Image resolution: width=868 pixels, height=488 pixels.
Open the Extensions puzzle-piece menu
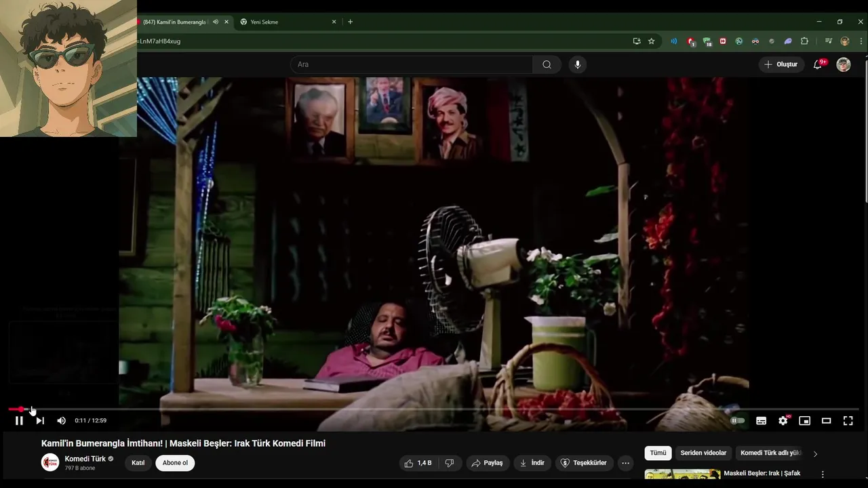pyautogui.click(x=804, y=41)
